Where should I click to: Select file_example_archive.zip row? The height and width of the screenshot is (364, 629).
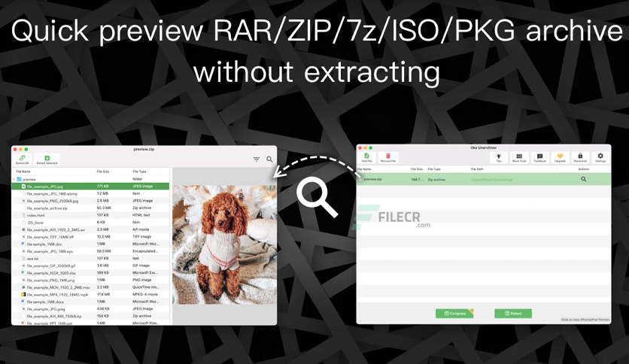[x=90, y=208]
